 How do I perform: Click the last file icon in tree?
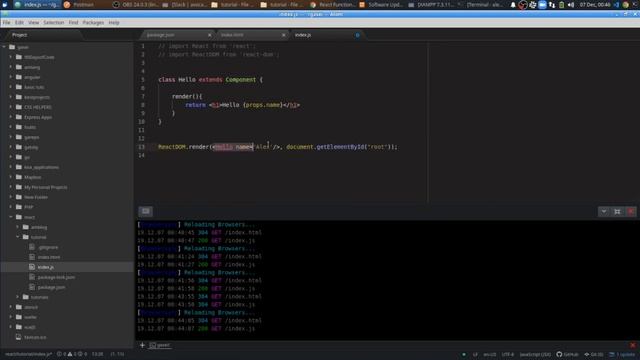click(x=18, y=337)
